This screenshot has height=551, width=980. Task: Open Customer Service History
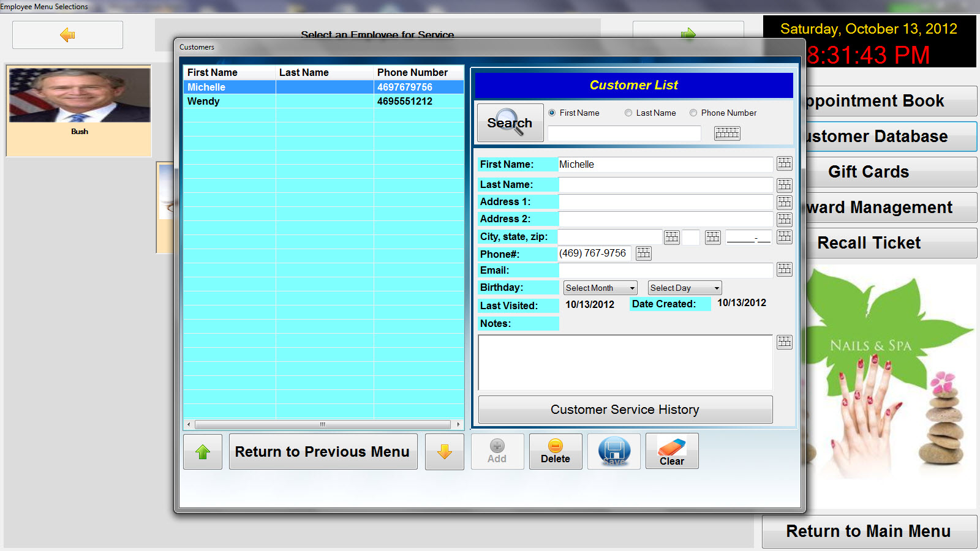coord(625,410)
